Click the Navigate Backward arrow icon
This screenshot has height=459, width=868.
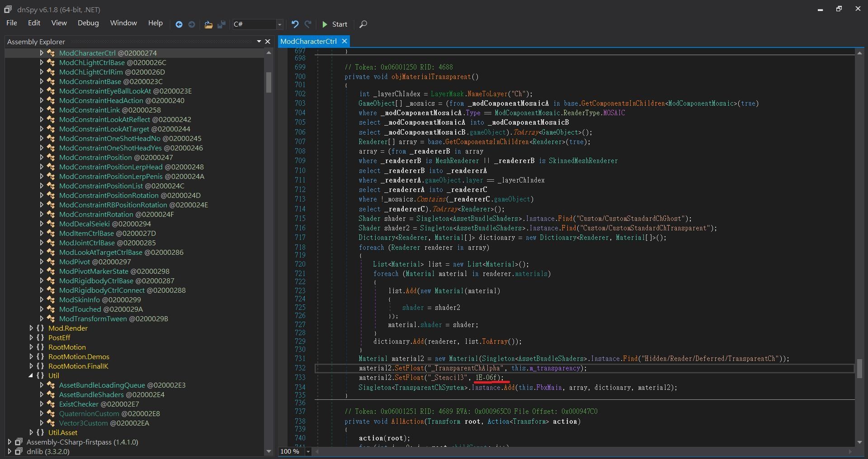pyautogui.click(x=179, y=24)
